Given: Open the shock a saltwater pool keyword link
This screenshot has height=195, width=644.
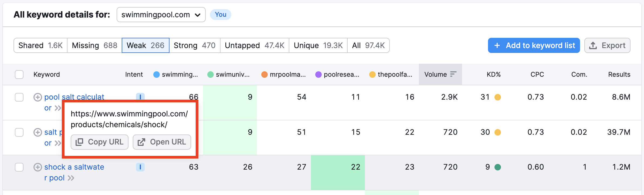Looking at the screenshot, I should coord(74,172).
